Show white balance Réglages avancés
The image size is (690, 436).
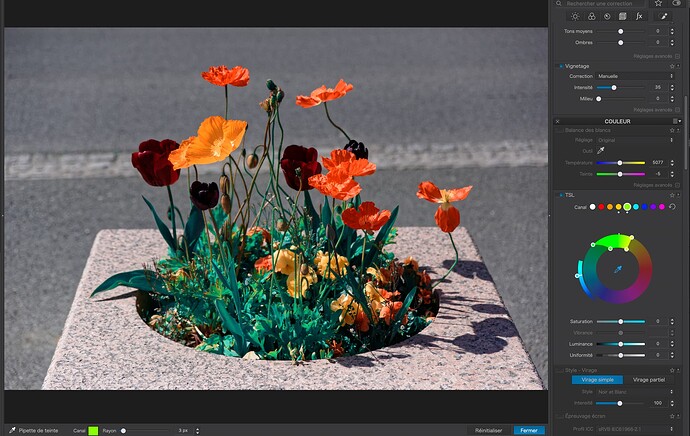pyautogui.click(x=656, y=185)
